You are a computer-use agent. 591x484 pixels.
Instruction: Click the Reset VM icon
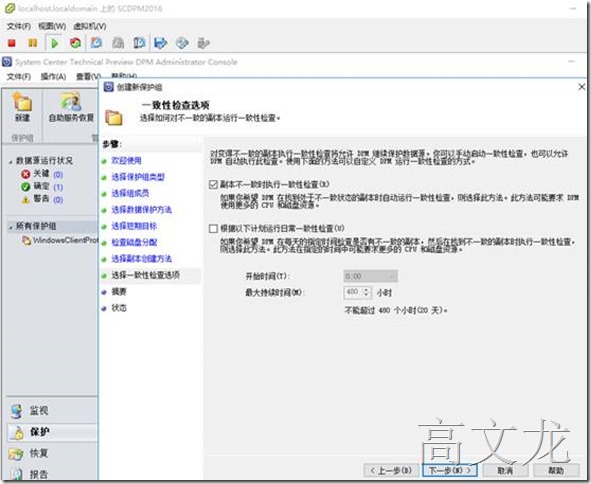pos(75,43)
